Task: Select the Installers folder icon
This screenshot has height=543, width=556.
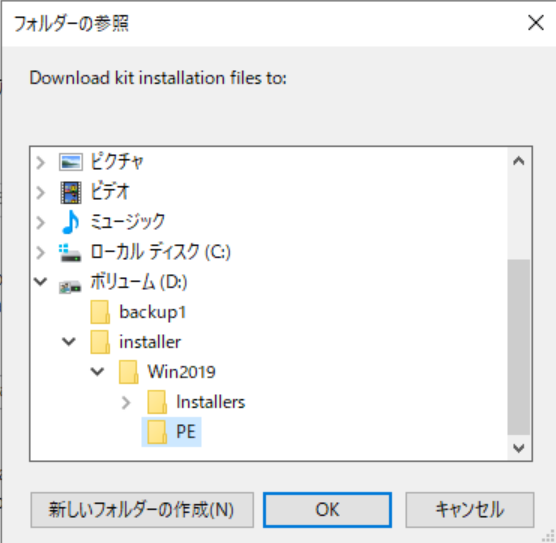Action: tap(157, 402)
